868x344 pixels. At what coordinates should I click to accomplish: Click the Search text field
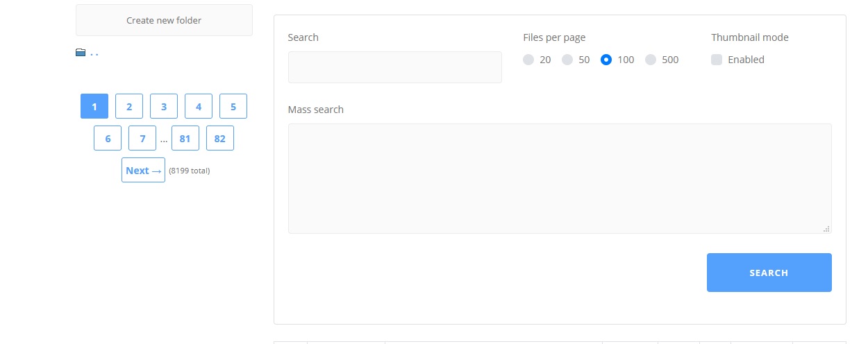pyautogui.click(x=394, y=67)
